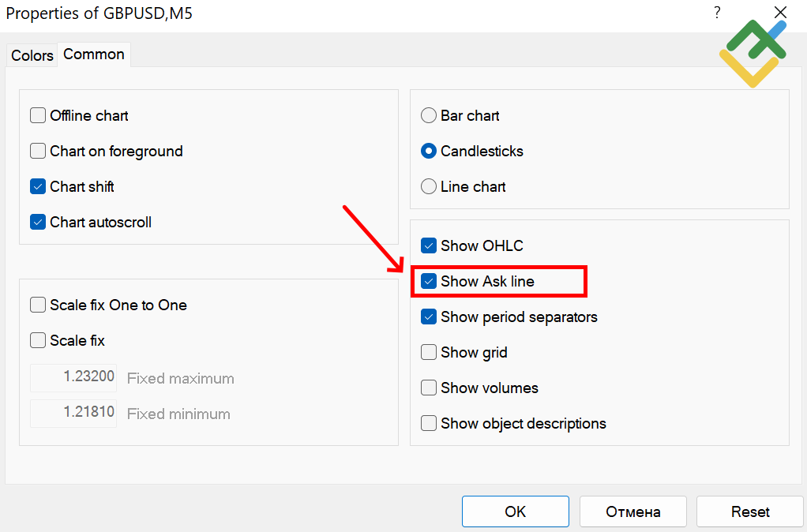The image size is (807, 532).
Task: Toggle Chart on foreground option
Action: pyautogui.click(x=38, y=152)
